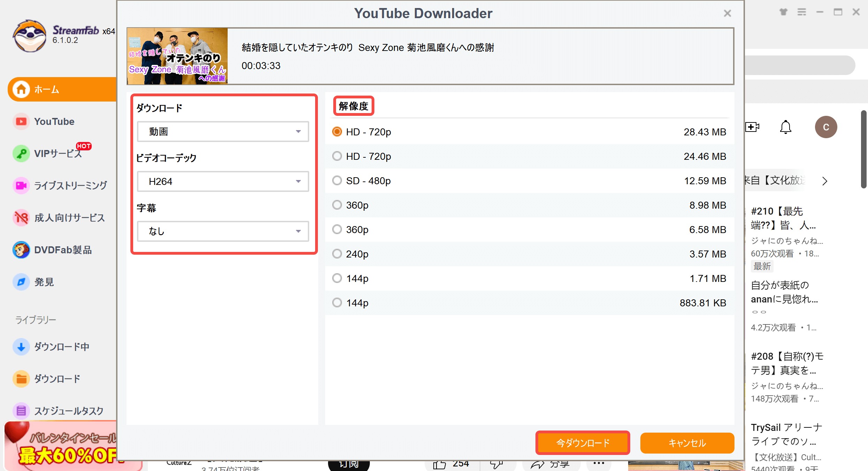Close the YouTube Downloader dialog
The image size is (868, 471).
click(727, 13)
